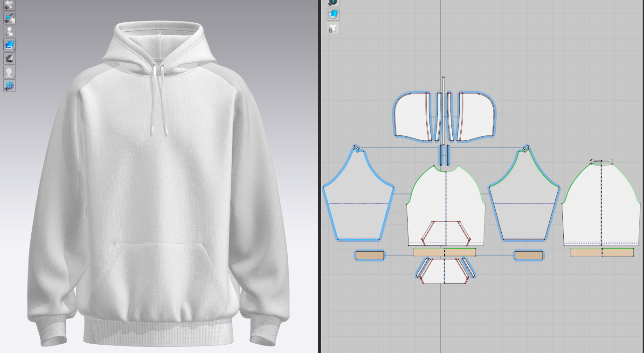
Task: Toggle avatar visibility in 3D window
Action: coord(9,32)
